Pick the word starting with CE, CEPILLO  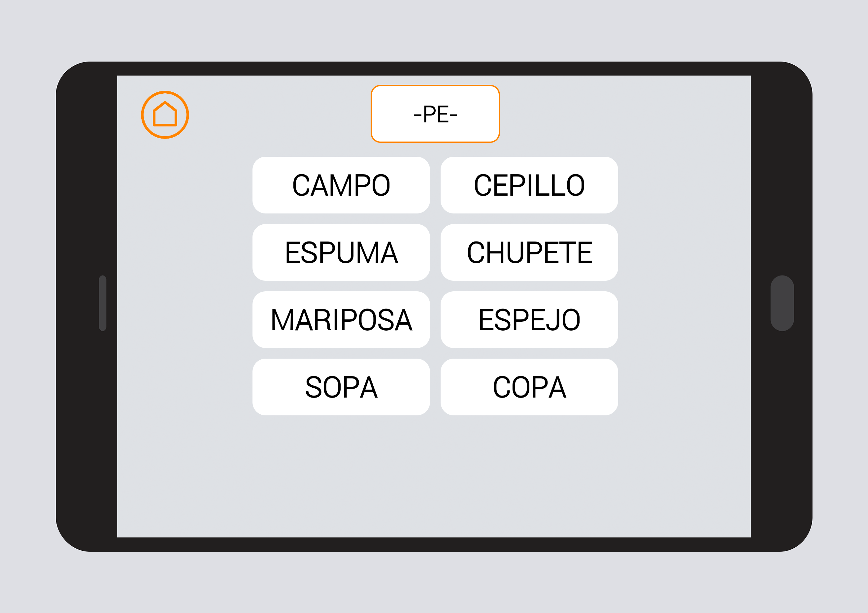[x=529, y=185]
